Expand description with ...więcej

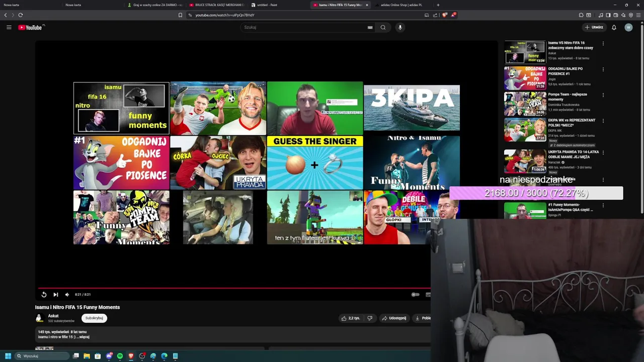[84, 337]
